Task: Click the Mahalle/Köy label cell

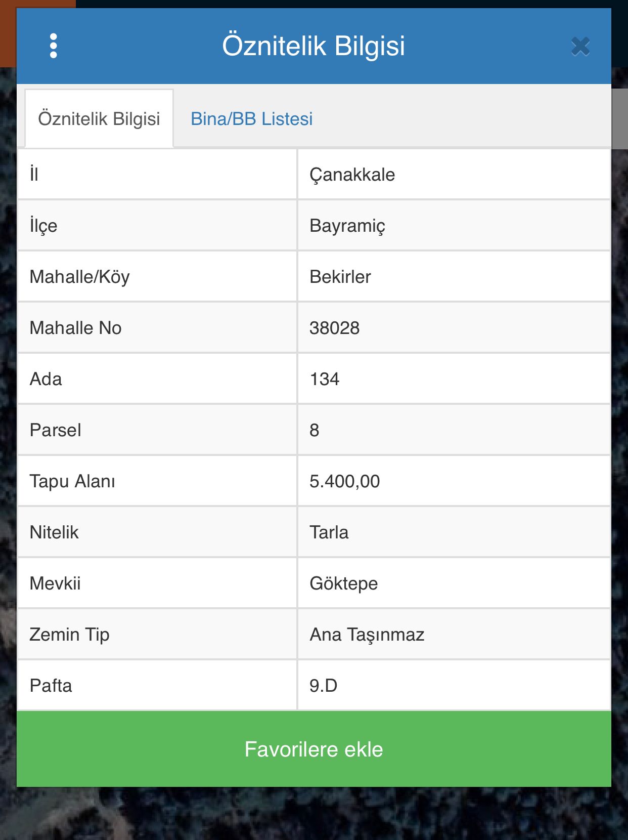Action: click(x=157, y=277)
